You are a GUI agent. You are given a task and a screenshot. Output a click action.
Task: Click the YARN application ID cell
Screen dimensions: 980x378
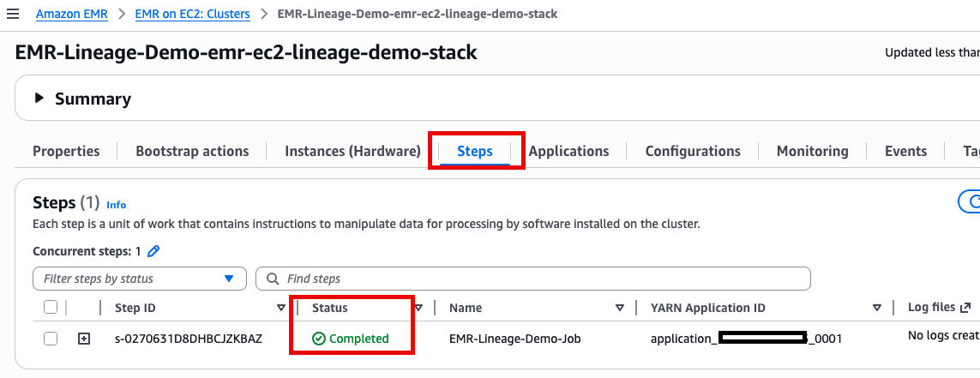(x=746, y=339)
